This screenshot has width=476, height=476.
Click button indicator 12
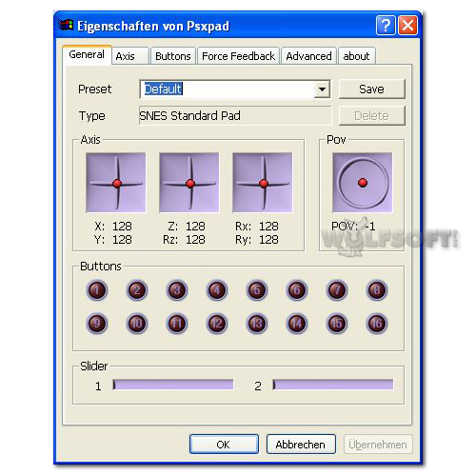(217, 324)
